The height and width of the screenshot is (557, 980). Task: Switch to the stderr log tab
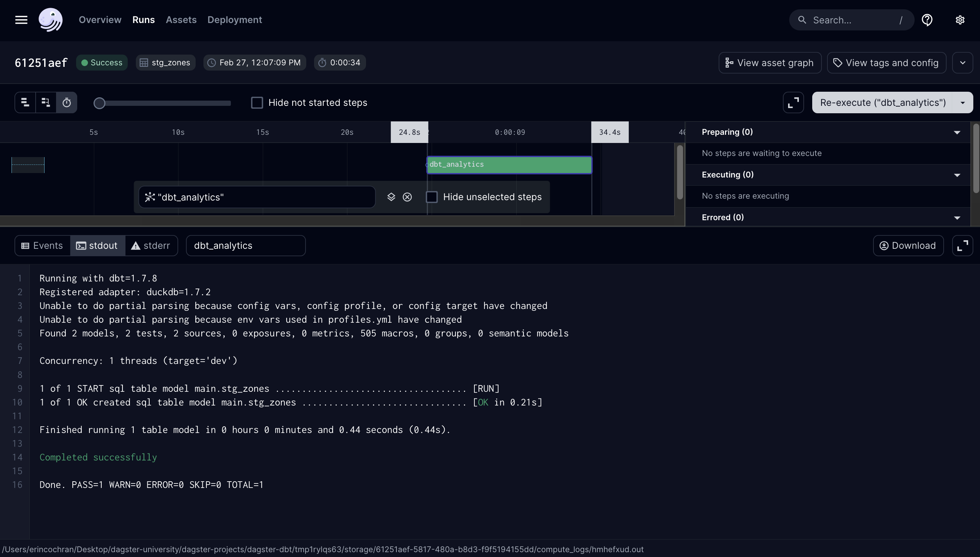tap(151, 245)
